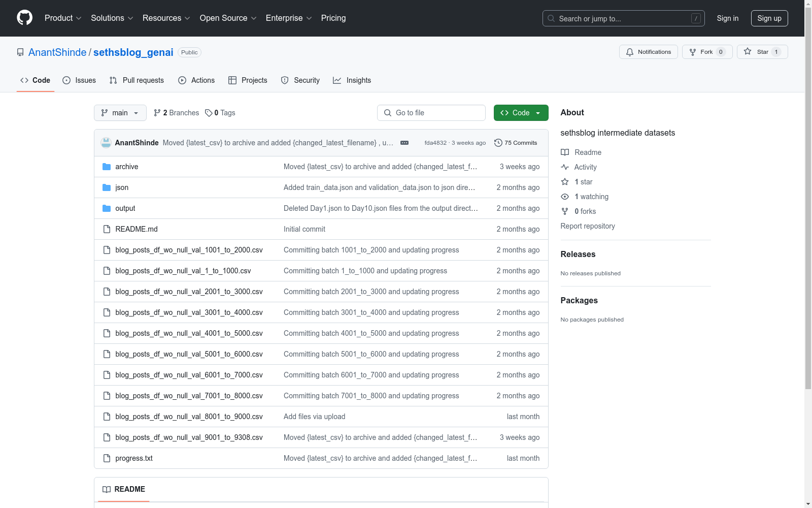Click the book icon beside Readme
The image size is (812, 508).
(x=565, y=152)
